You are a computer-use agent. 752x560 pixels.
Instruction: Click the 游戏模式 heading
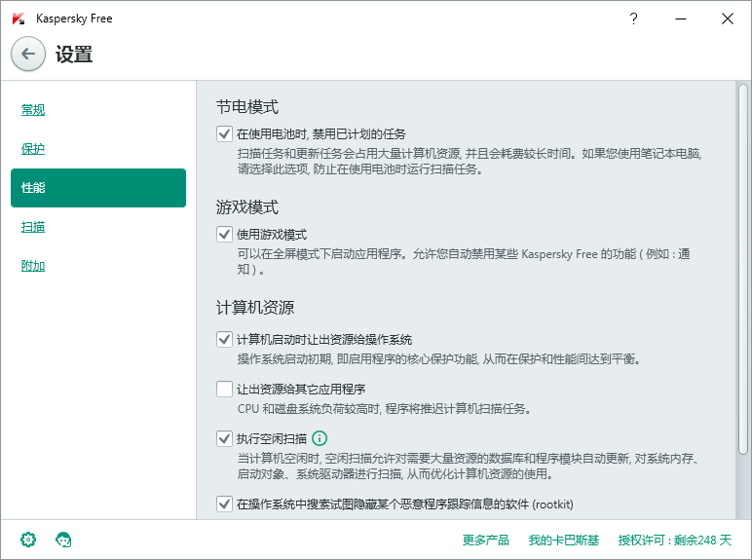(x=247, y=207)
